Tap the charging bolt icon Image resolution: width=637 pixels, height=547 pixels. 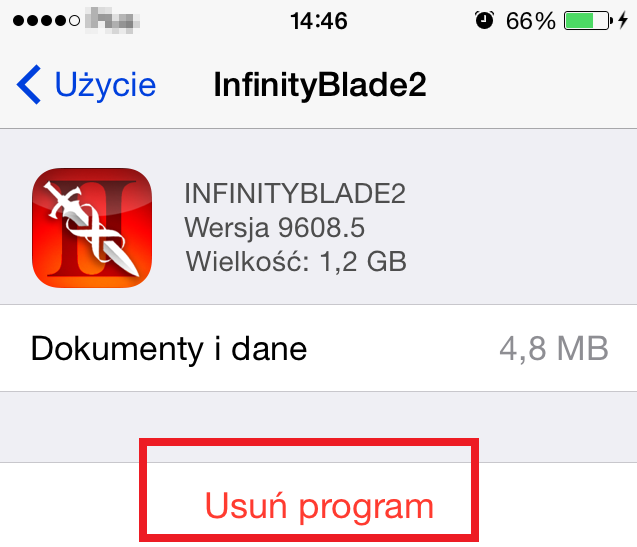[623, 20]
